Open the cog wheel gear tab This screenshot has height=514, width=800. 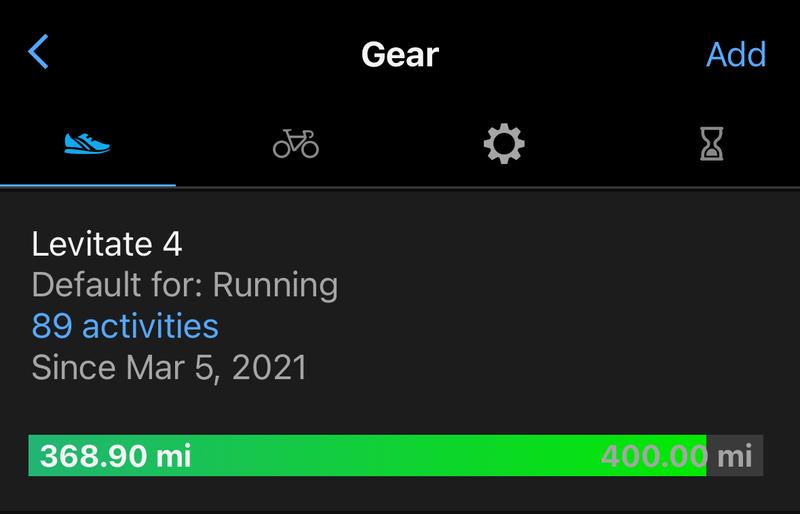(503, 145)
